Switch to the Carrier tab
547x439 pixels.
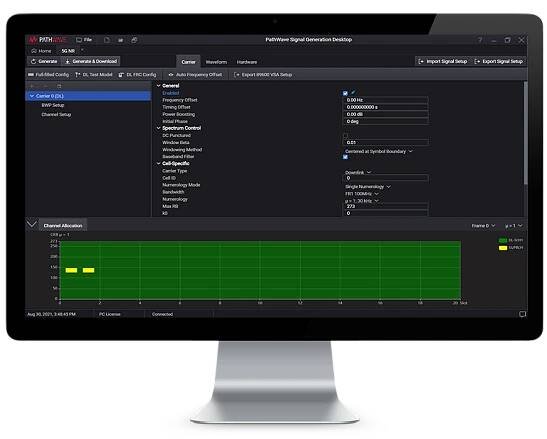[x=188, y=62]
